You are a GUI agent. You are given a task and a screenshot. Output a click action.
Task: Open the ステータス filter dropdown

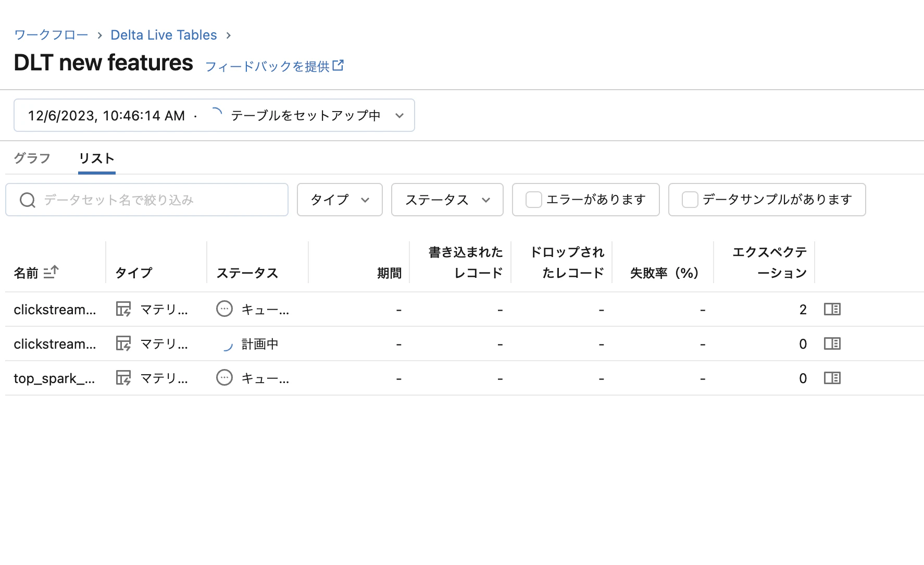447,200
